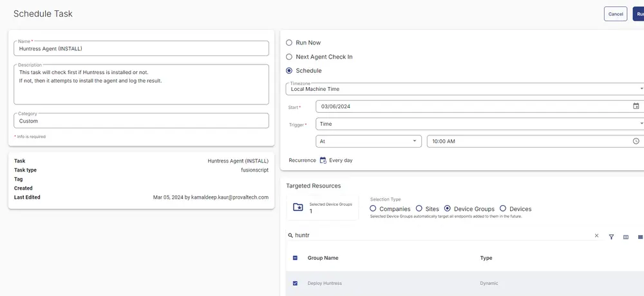Image resolution: width=644 pixels, height=296 pixels.
Task: Click the Schedule Task page title
Action: (43, 14)
